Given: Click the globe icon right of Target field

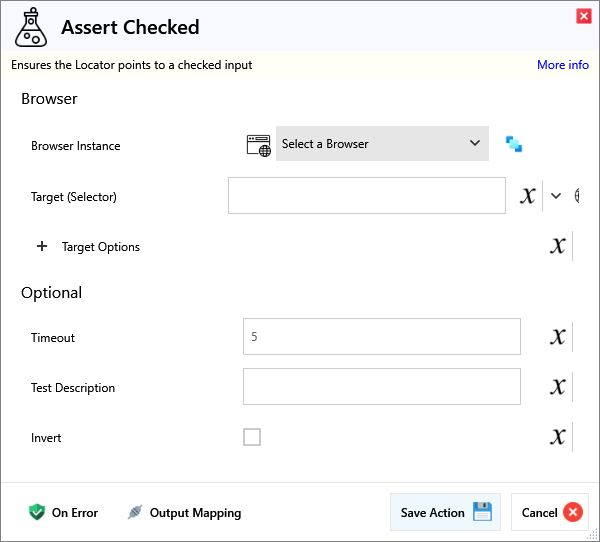Looking at the screenshot, I should tap(577, 196).
